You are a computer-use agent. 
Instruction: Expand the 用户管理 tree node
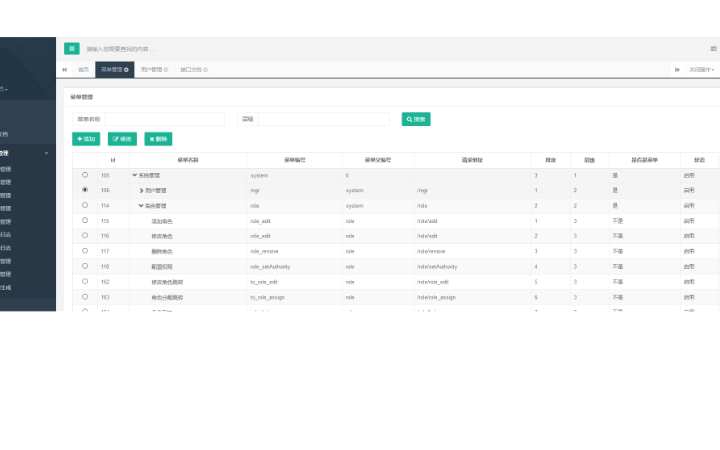pyautogui.click(x=141, y=190)
